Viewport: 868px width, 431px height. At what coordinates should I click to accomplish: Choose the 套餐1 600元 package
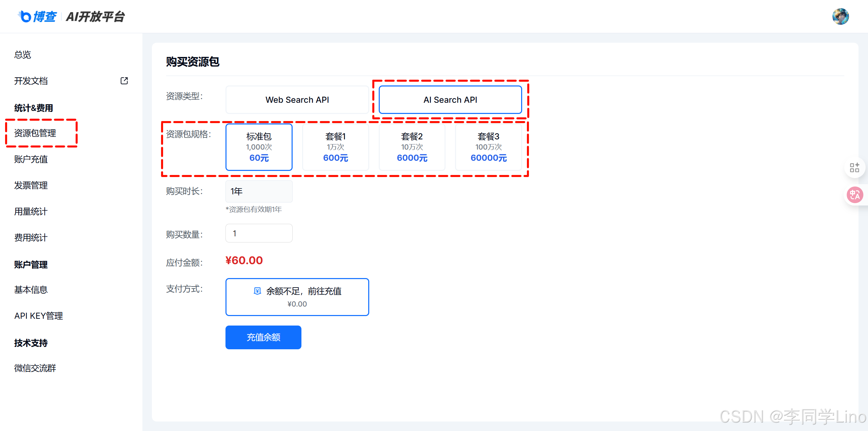pos(335,147)
